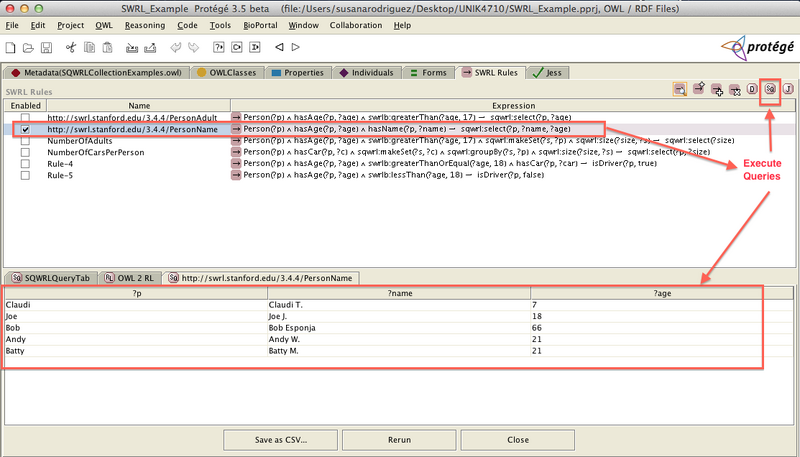Switch to the Metadata(SQWRLCollectionExamples.owl) tab

[x=96, y=72]
